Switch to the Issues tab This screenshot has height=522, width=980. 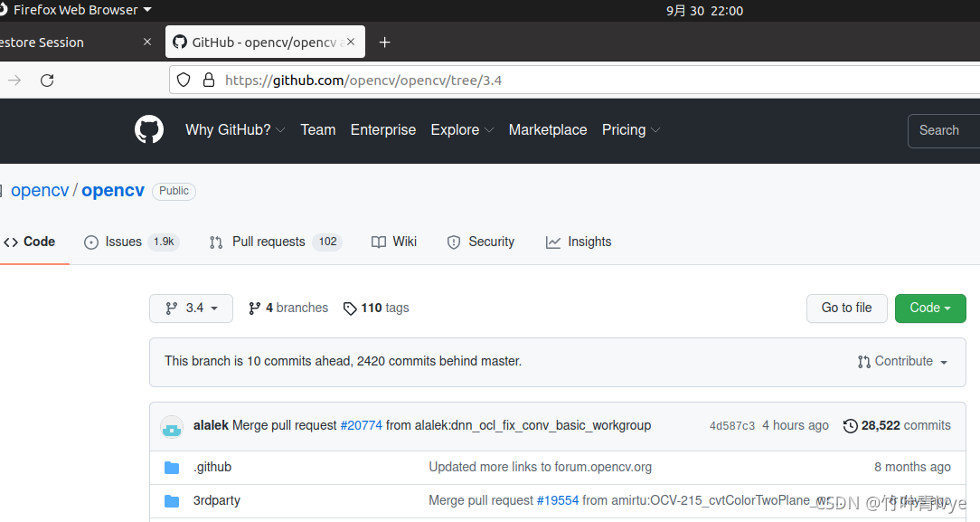click(x=132, y=242)
